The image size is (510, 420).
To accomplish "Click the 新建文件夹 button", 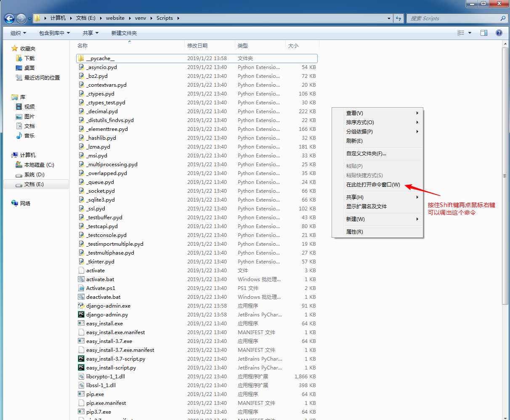I will [x=124, y=33].
